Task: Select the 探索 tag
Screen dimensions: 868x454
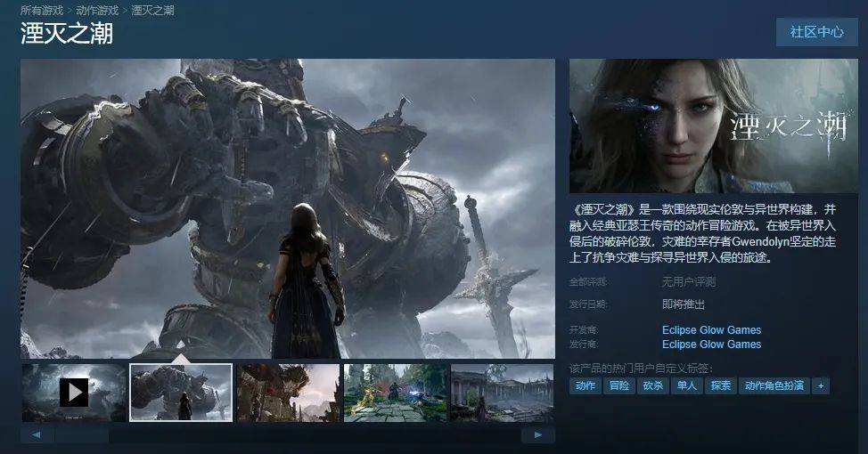Action: pyautogui.click(x=720, y=385)
